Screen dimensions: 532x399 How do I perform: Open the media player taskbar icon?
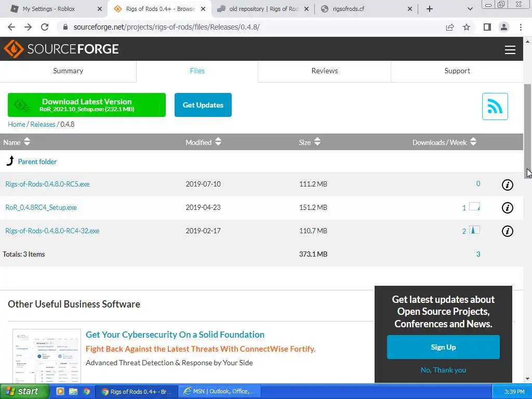[x=60, y=391]
